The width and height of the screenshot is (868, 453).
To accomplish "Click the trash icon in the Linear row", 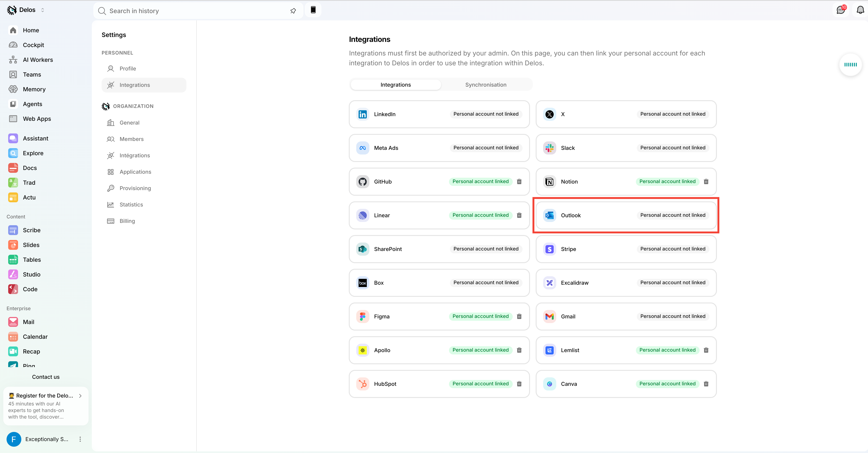I will point(519,215).
